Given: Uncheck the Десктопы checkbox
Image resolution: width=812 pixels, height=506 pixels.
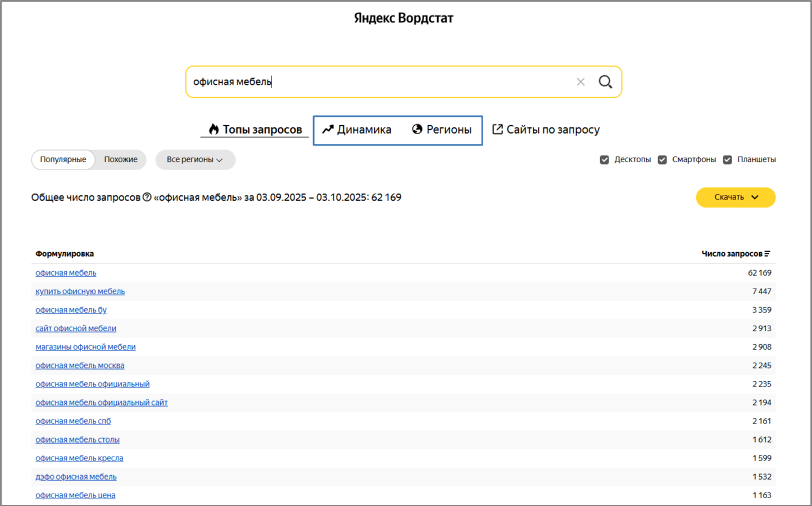Looking at the screenshot, I should click(x=605, y=159).
